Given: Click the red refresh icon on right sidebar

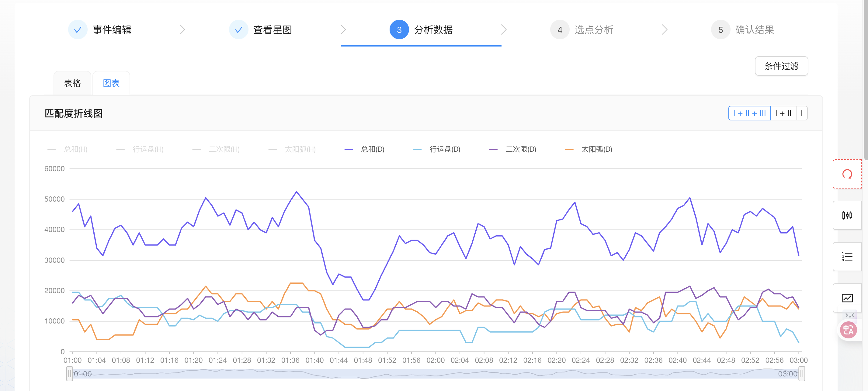Looking at the screenshot, I should (x=847, y=174).
